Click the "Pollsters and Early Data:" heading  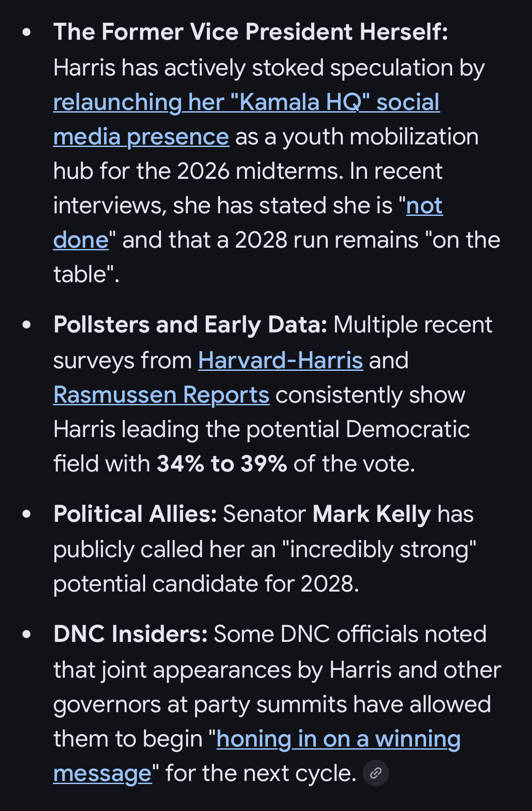(x=190, y=325)
